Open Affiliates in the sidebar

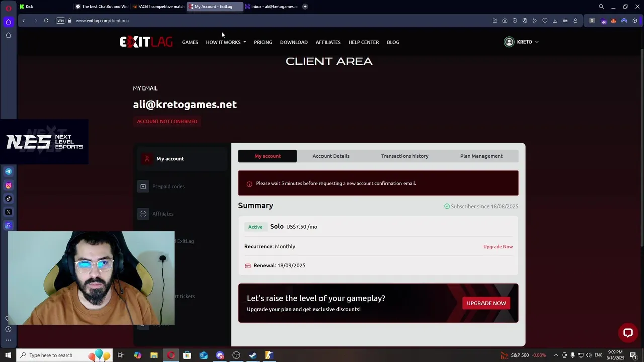(x=163, y=214)
